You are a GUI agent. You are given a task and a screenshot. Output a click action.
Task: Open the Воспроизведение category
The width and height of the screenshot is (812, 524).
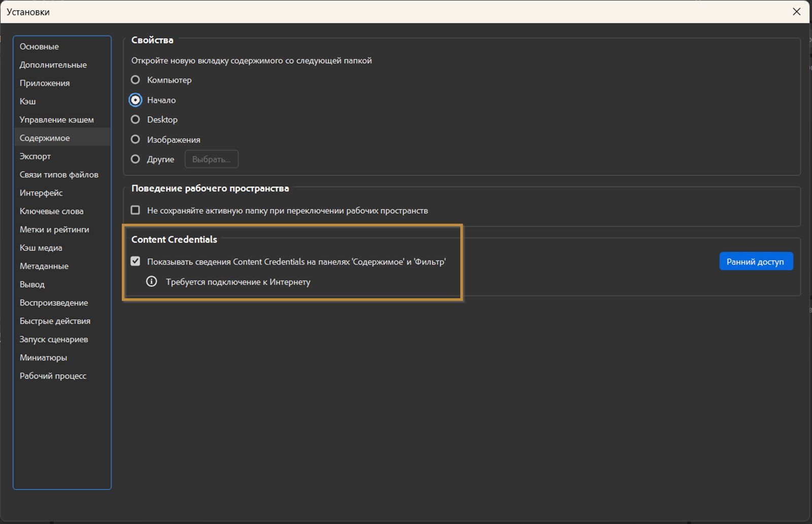point(62,302)
